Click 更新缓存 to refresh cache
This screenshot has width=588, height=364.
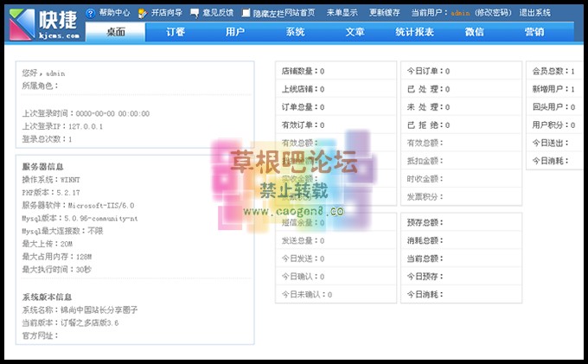[385, 13]
